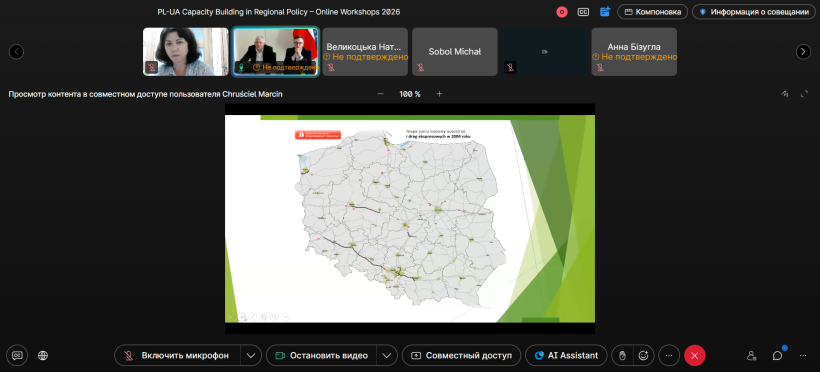Select the camera-off blank participant tile

[x=544, y=51]
